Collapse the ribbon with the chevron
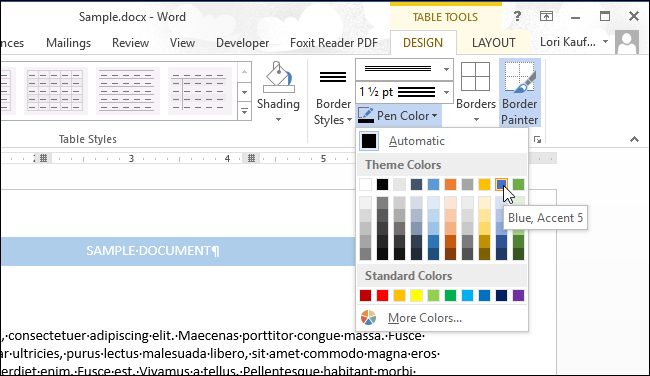 point(634,139)
